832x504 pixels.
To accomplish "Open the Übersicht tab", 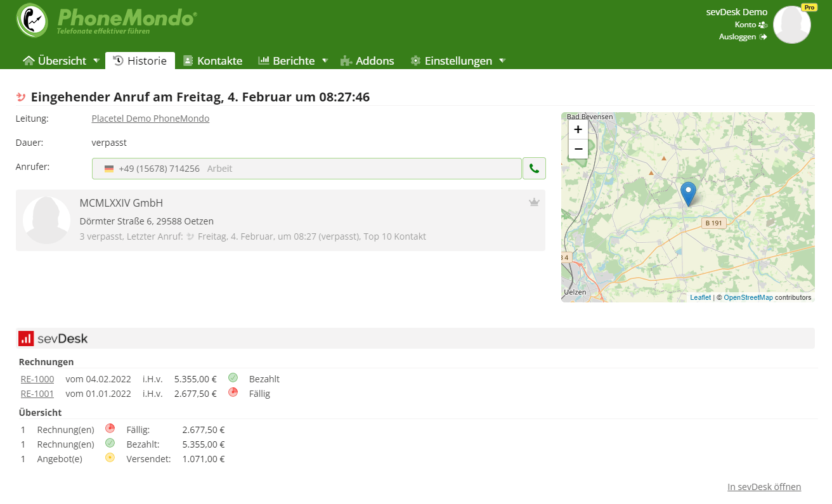I will 55,61.
